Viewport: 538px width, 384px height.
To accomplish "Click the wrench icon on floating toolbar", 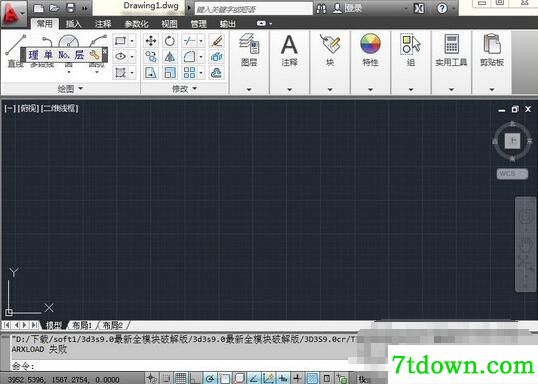I will [94, 55].
